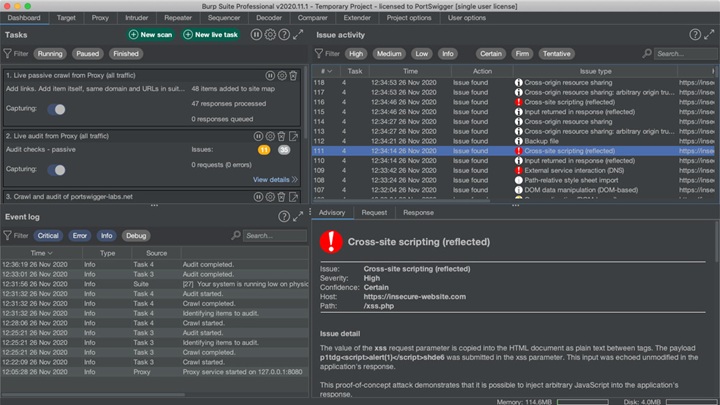This screenshot has width=720, height=405.
Task: Pause the Live audit from Proxy task
Action: (x=258, y=136)
